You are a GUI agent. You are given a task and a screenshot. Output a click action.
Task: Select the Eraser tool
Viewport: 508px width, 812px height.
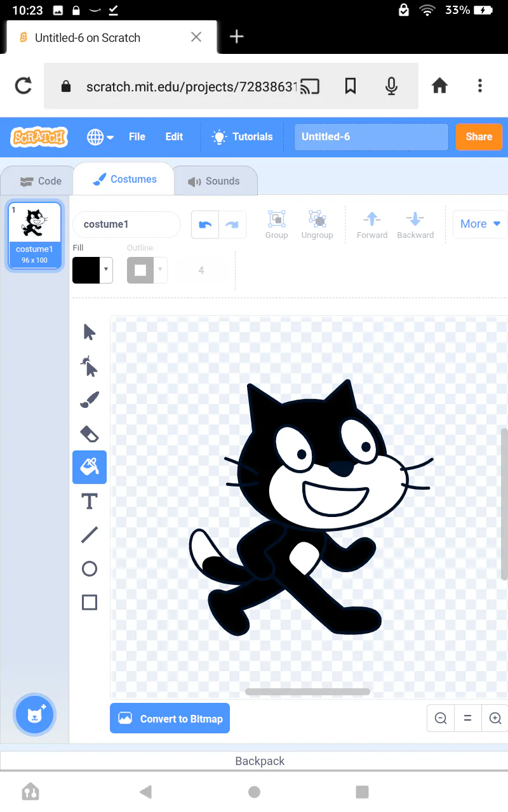[90, 434]
